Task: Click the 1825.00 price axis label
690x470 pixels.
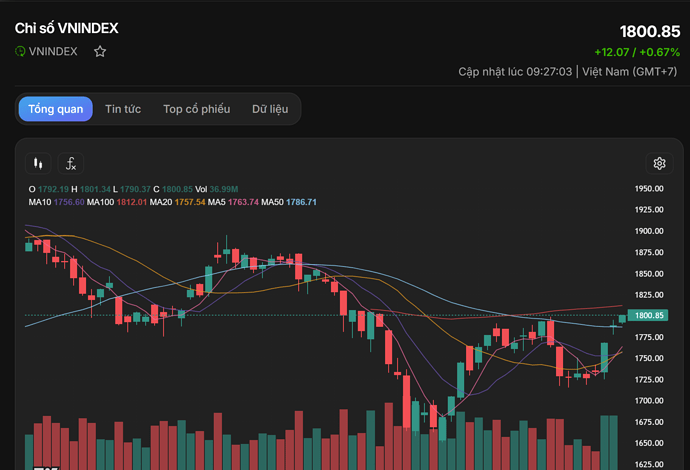Action: (649, 295)
